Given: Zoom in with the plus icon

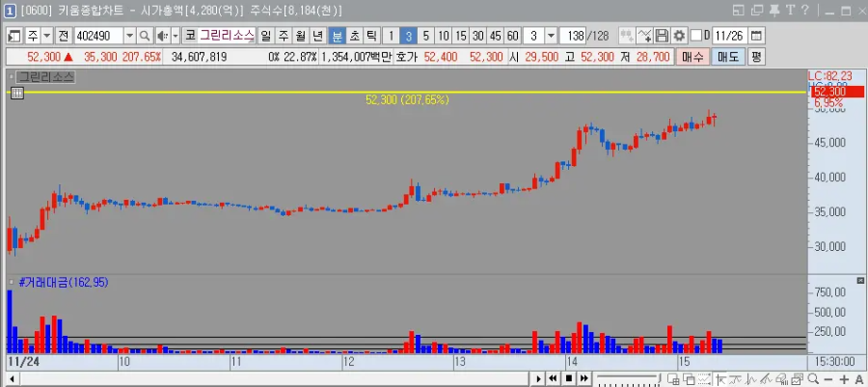Looking at the screenshot, I should (844, 379).
